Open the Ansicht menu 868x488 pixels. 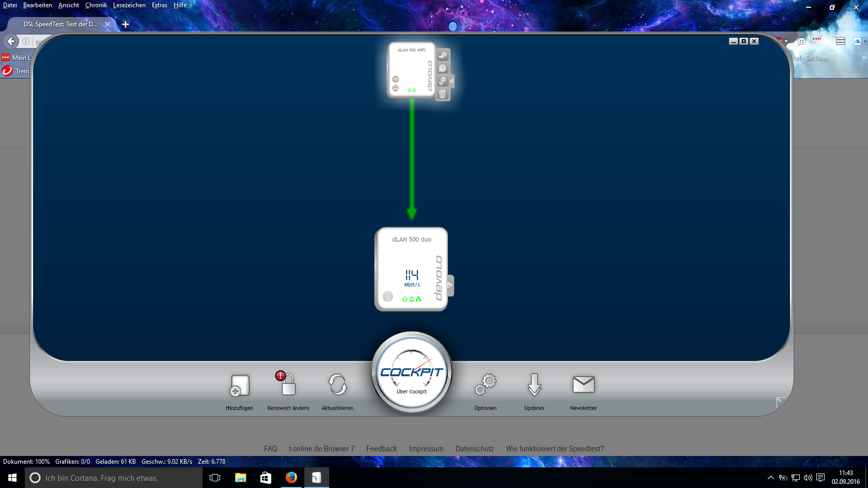[69, 5]
